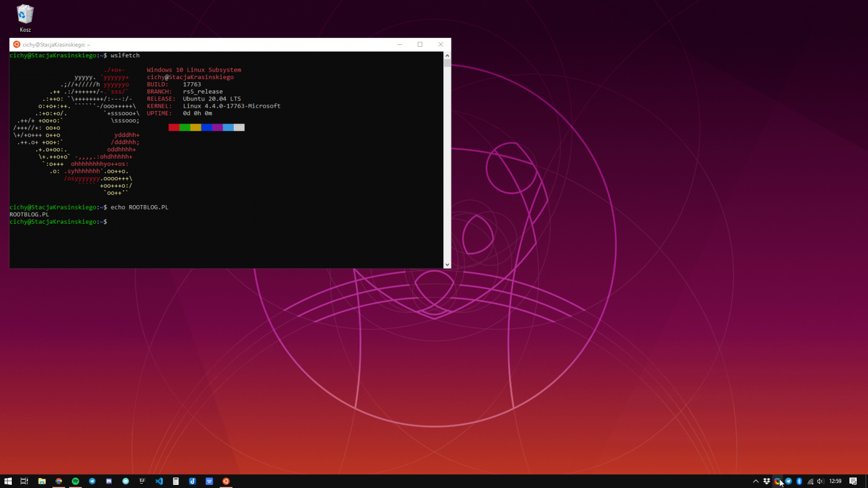The height and width of the screenshot is (488, 868).
Task: Click the 'RELEASE:' label in terminal
Action: click(x=162, y=99)
